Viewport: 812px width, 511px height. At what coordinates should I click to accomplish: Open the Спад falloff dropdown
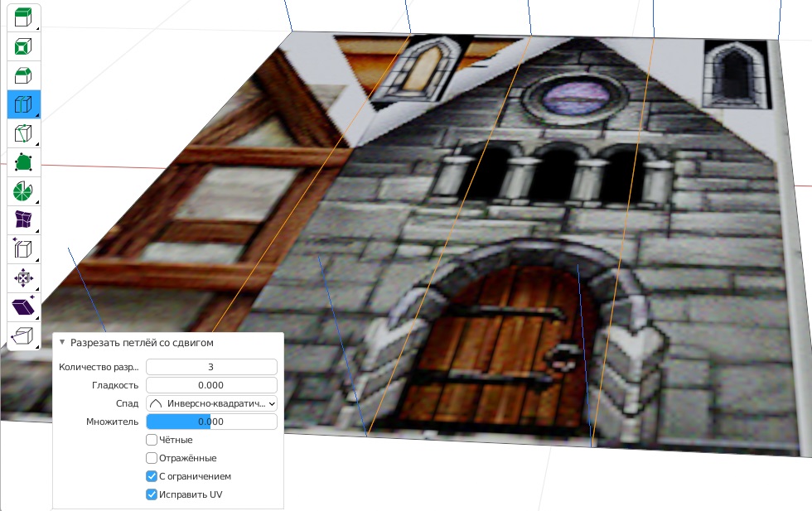211,403
